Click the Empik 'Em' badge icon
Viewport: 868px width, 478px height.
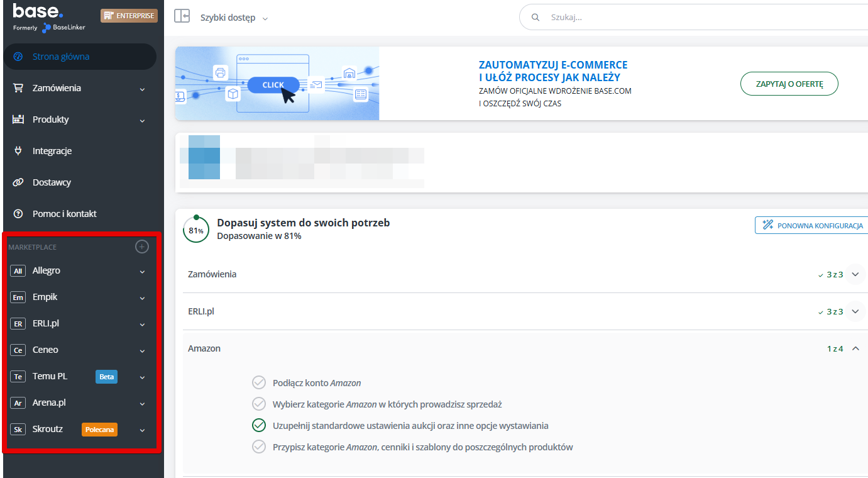(18, 297)
